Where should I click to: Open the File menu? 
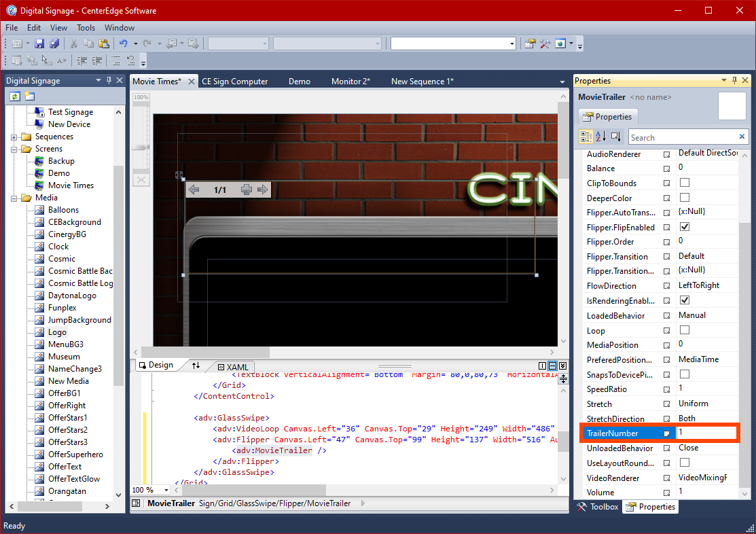point(12,27)
